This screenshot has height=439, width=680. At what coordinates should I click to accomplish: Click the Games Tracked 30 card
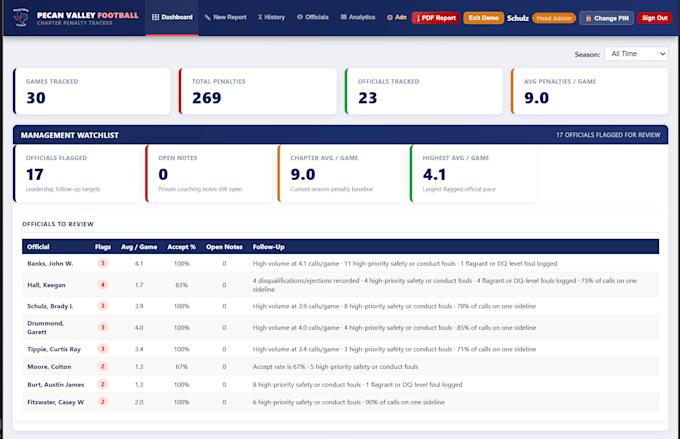point(92,91)
